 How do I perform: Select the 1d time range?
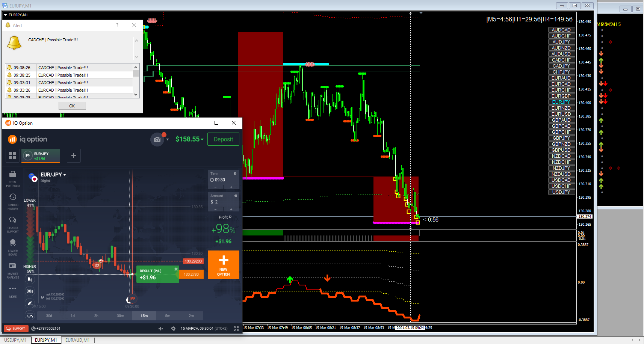73,316
